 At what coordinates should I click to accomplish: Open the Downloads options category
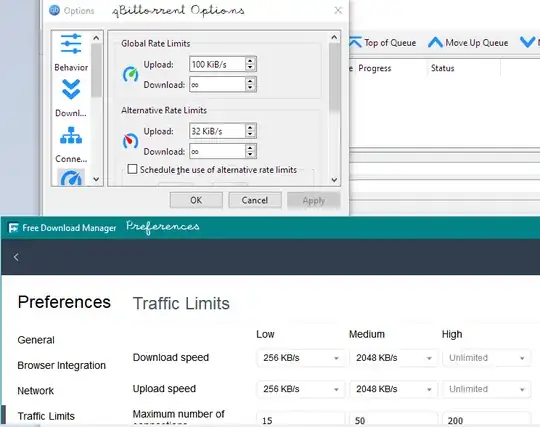click(71, 98)
